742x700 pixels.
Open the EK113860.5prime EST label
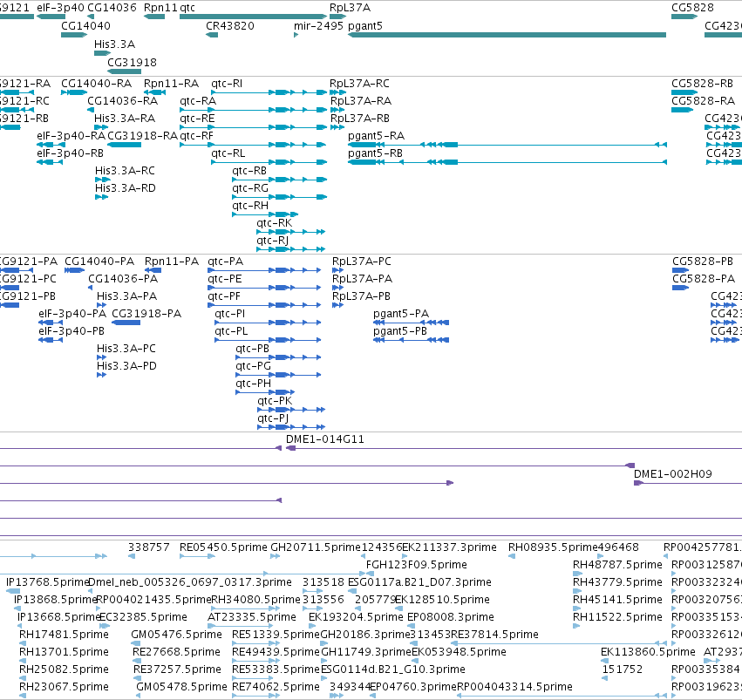pyautogui.click(x=649, y=652)
